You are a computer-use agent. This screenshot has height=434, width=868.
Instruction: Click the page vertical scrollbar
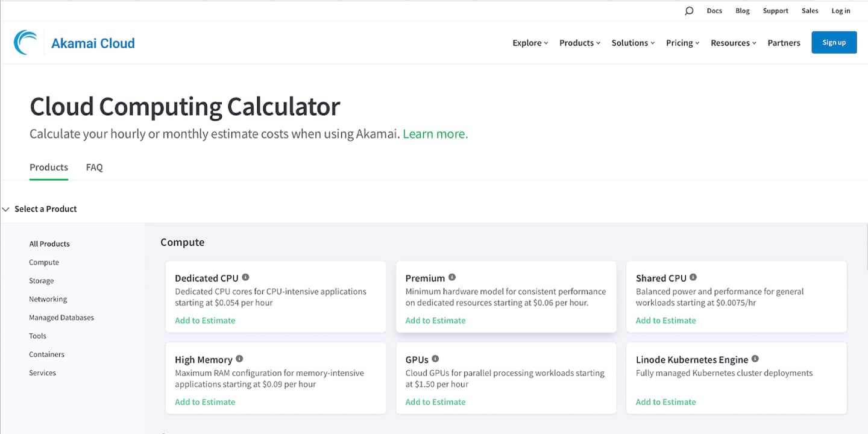pos(866,241)
